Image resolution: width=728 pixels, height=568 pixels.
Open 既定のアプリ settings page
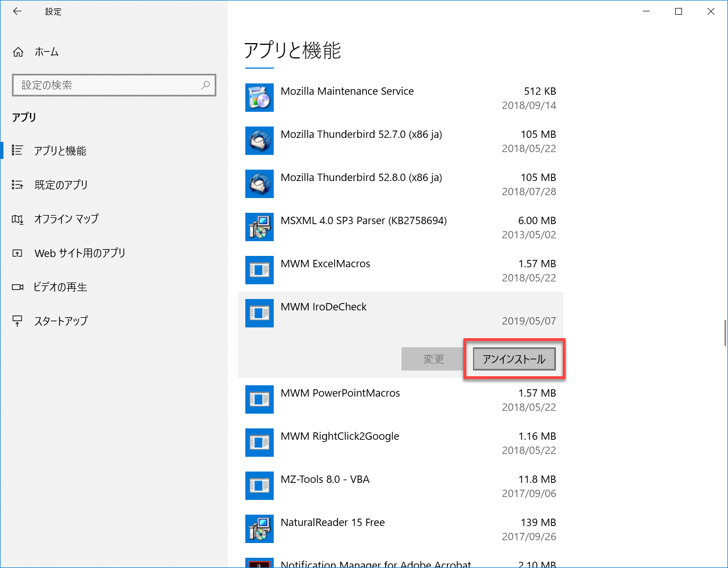point(61,185)
